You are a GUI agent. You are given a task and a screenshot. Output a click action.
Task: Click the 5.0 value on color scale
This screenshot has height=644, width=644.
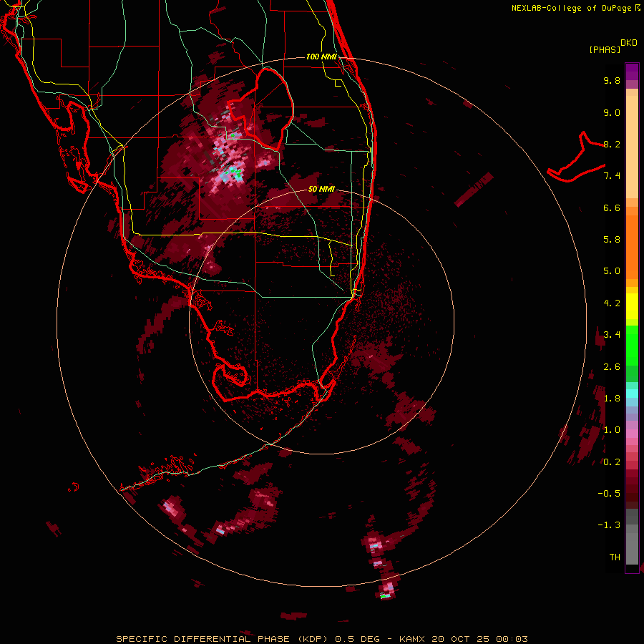[x=612, y=271]
